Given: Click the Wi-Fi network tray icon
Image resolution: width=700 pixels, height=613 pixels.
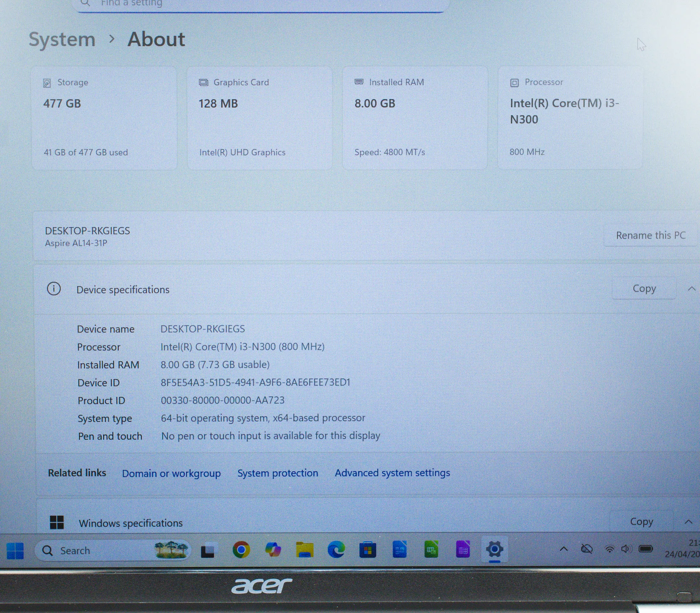Looking at the screenshot, I should (609, 549).
